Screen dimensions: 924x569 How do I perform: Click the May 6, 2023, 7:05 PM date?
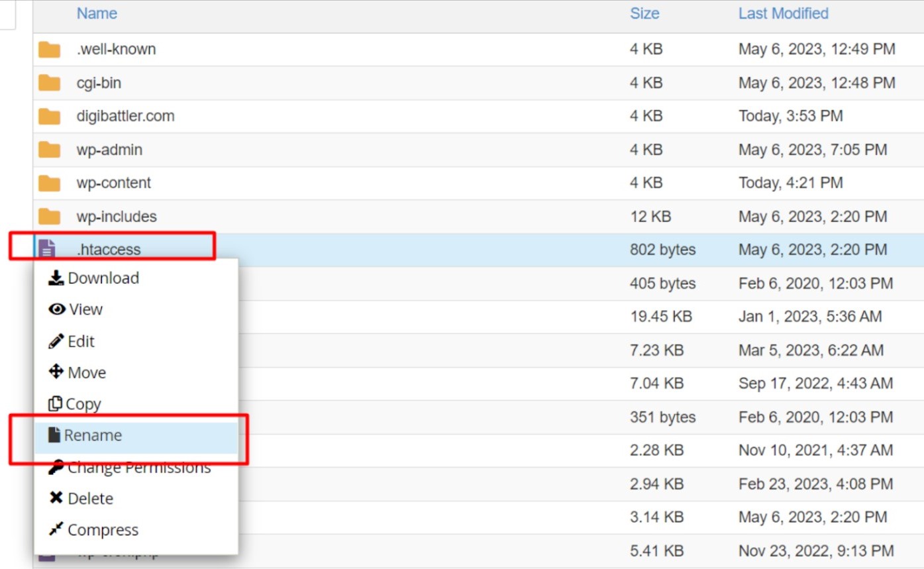tap(813, 150)
